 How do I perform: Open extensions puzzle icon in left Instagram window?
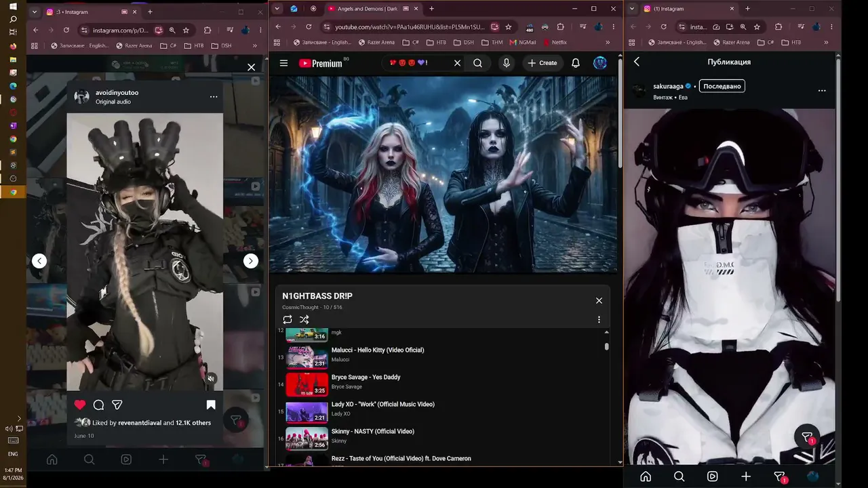coord(208,30)
